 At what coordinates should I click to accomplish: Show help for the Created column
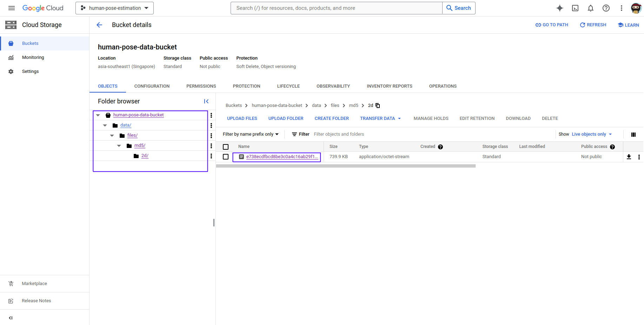440,147
